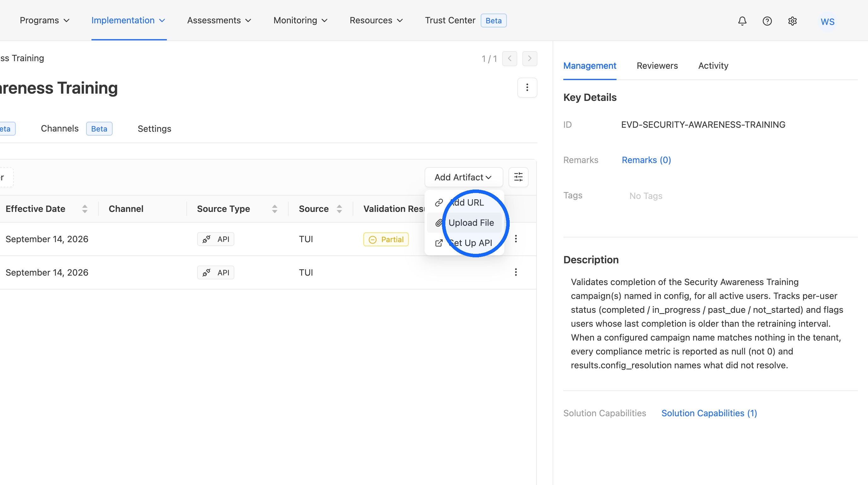Open Trust Center in the top navigation
The height and width of the screenshot is (485, 868).
(465, 20)
